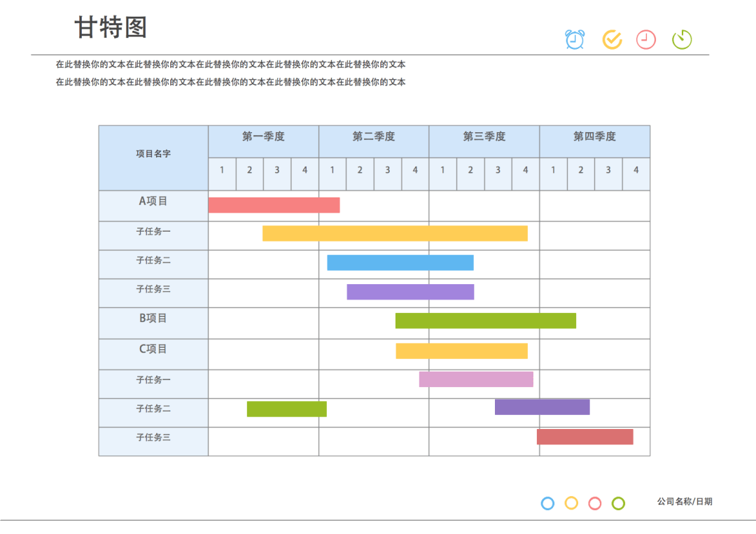The image size is (756, 534).
Task: Select the pink-lilac 子任务一 bar under C项目
Action: [x=476, y=379]
